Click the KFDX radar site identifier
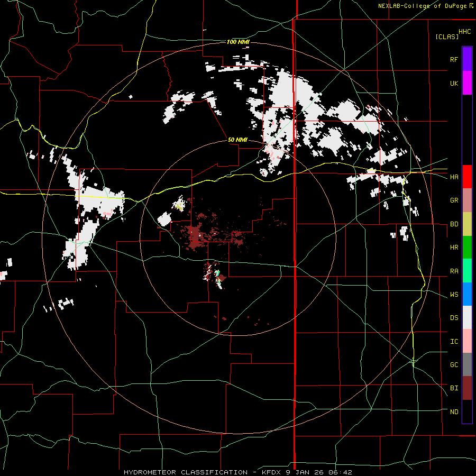This screenshot has height=476, width=476. (x=272, y=472)
